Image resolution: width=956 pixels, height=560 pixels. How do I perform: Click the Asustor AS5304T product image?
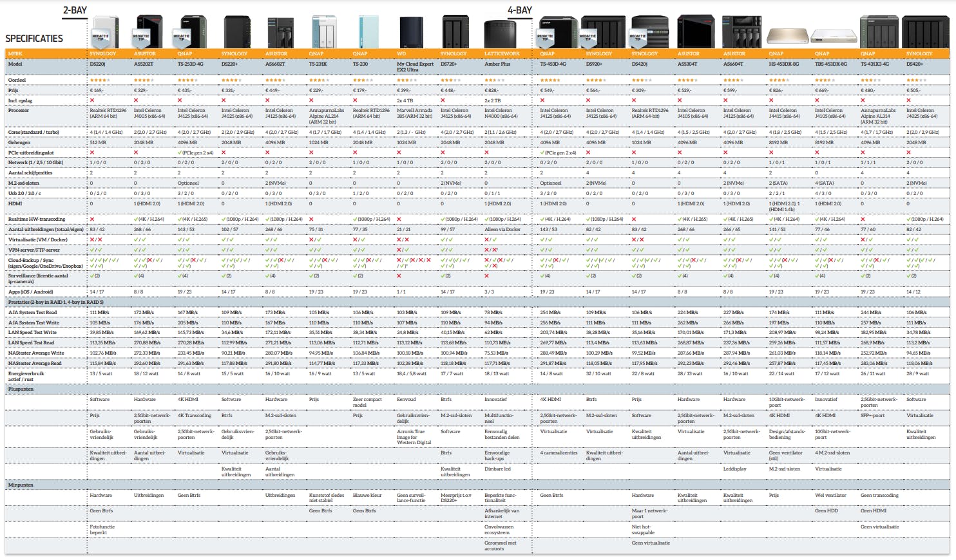pyautogui.click(x=696, y=32)
